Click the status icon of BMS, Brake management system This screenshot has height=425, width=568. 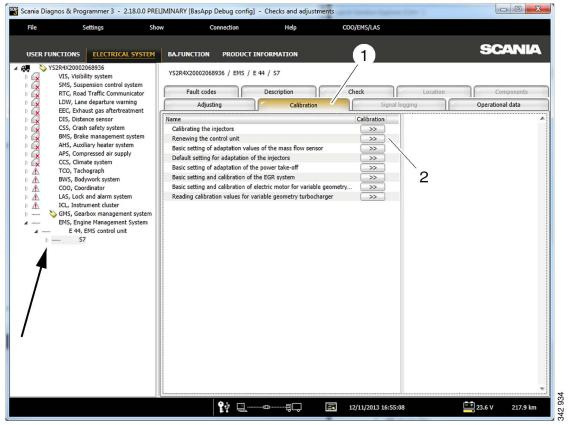36,137
